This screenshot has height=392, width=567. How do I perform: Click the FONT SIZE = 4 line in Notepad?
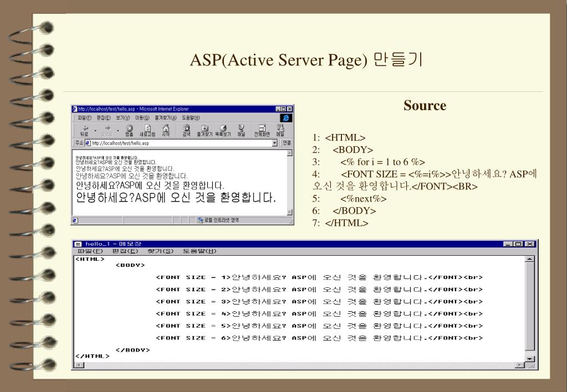coord(319,313)
